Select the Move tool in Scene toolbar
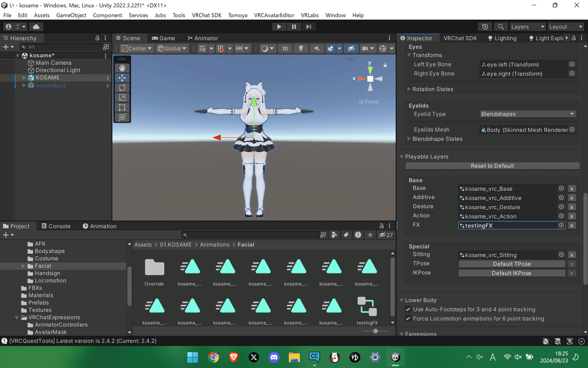The width and height of the screenshot is (588, 368). 122,78
